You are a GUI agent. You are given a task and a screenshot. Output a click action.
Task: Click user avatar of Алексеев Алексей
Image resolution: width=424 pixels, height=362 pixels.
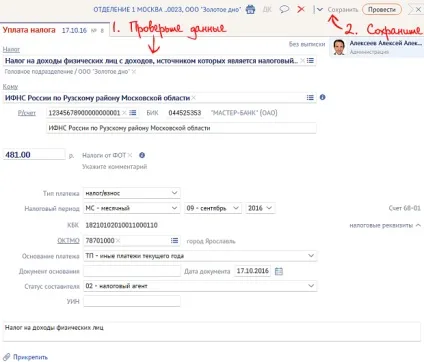(x=339, y=47)
